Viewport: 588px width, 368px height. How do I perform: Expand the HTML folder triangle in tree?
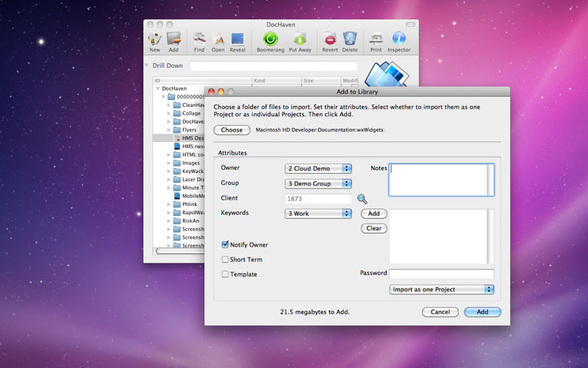[169, 155]
